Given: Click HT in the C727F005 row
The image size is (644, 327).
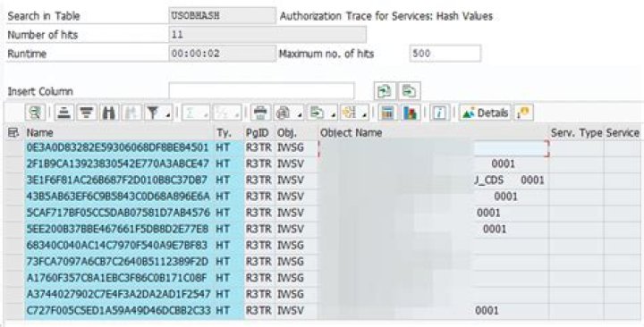Looking at the screenshot, I should (223, 311).
